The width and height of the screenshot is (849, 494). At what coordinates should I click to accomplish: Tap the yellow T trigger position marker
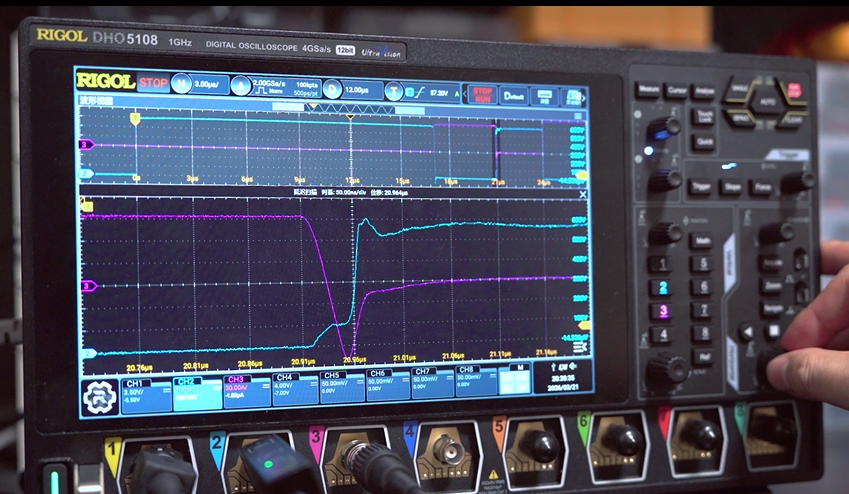[x=135, y=119]
